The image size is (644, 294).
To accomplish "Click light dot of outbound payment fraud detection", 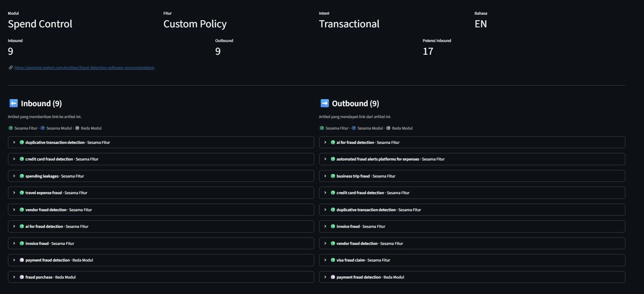I will (333, 277).
